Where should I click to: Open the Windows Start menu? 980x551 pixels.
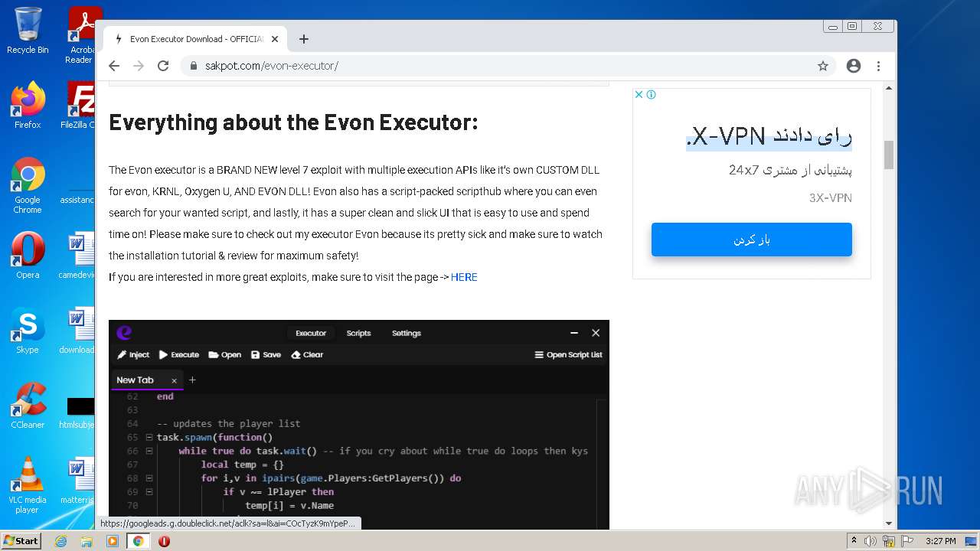(21, 541)
